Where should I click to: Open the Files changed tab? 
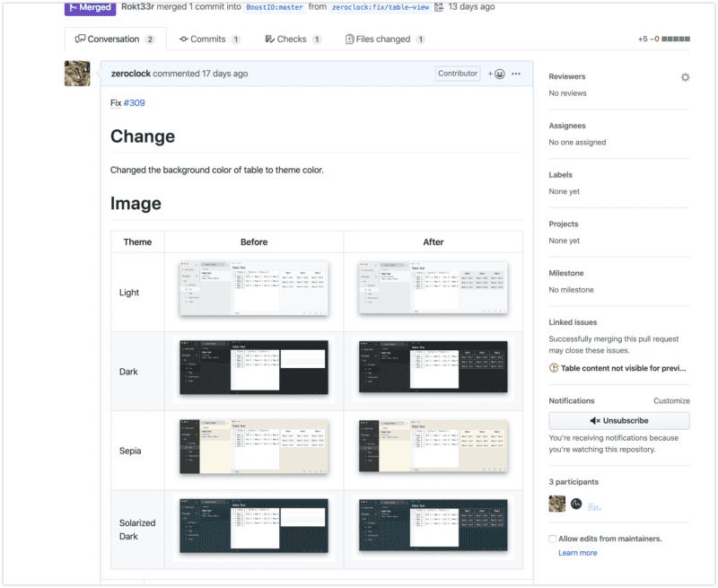coord(385,39)
